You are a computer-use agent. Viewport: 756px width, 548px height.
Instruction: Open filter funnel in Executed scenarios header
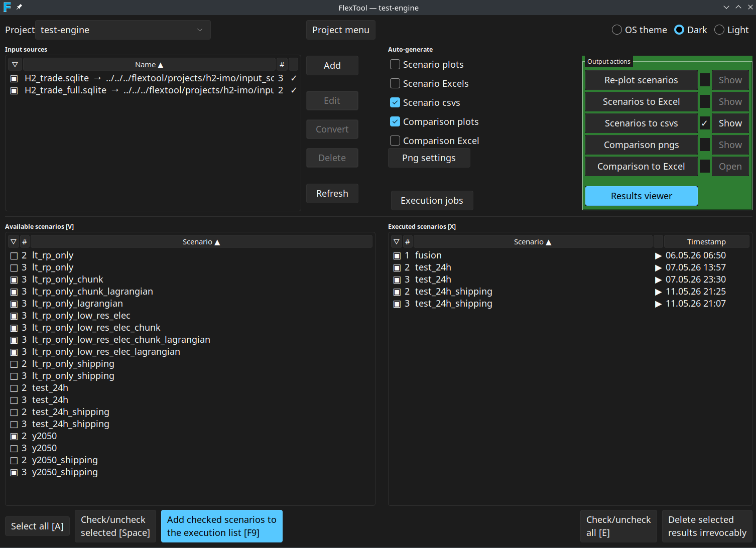click(x=397, y=242)
